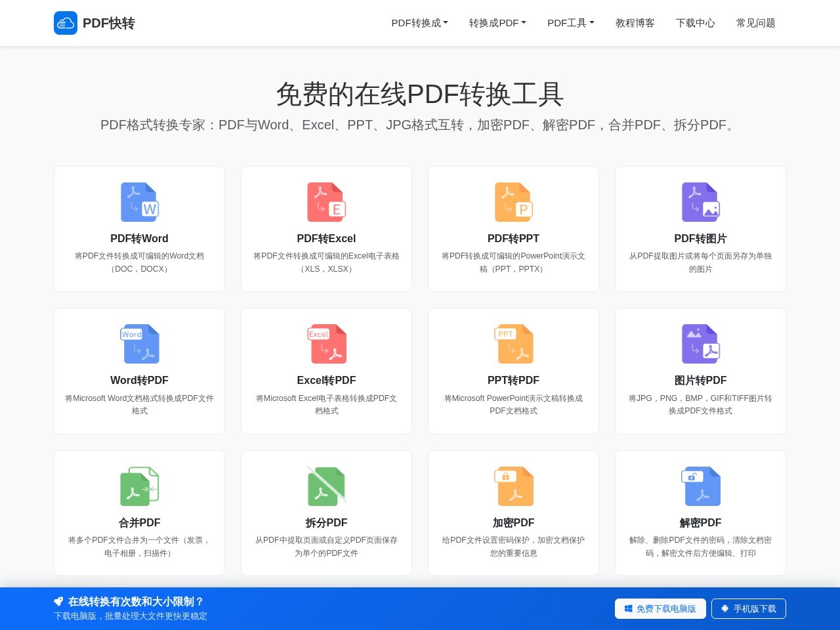This screenshot has height=630, width=840.
Task: Open the 图片转PDF purple icon
Action: [701, 344]
